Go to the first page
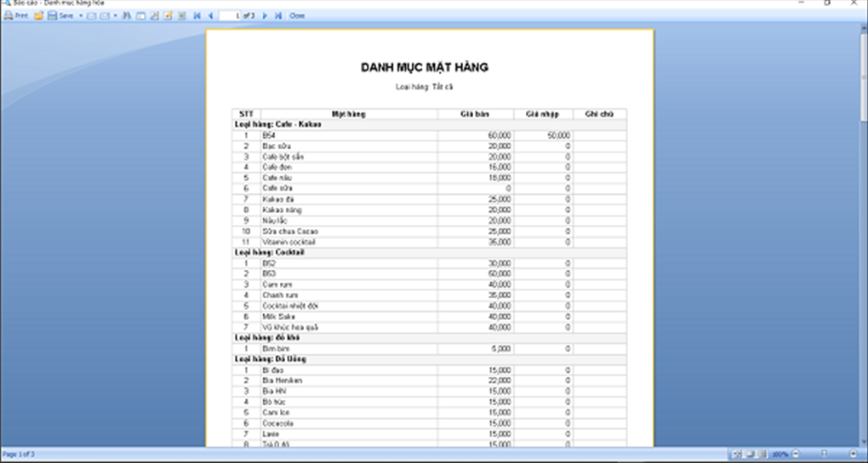 point(197,16)
